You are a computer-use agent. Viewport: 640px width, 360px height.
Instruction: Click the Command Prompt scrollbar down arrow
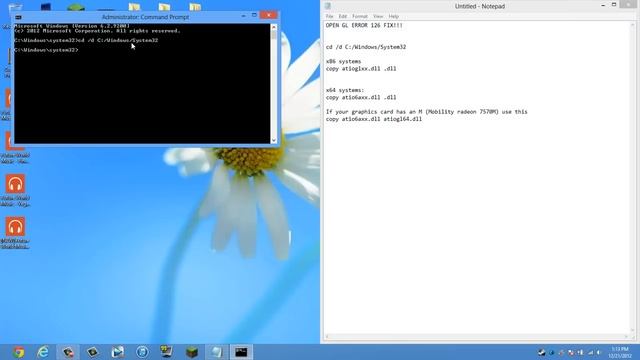click(274, 140)
